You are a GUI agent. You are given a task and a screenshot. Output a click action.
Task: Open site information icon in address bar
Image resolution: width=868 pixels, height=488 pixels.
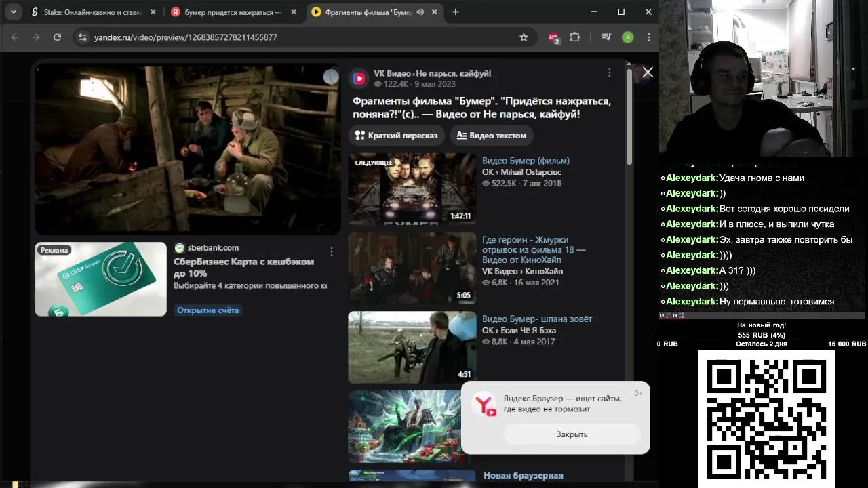83,37
